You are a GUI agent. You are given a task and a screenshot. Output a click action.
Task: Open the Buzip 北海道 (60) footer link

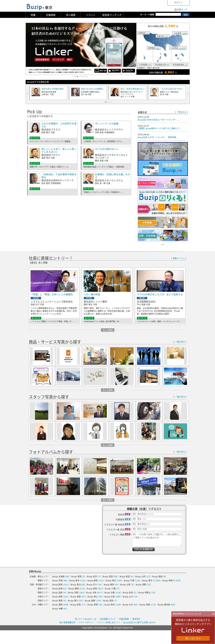(x=61, y=576)
